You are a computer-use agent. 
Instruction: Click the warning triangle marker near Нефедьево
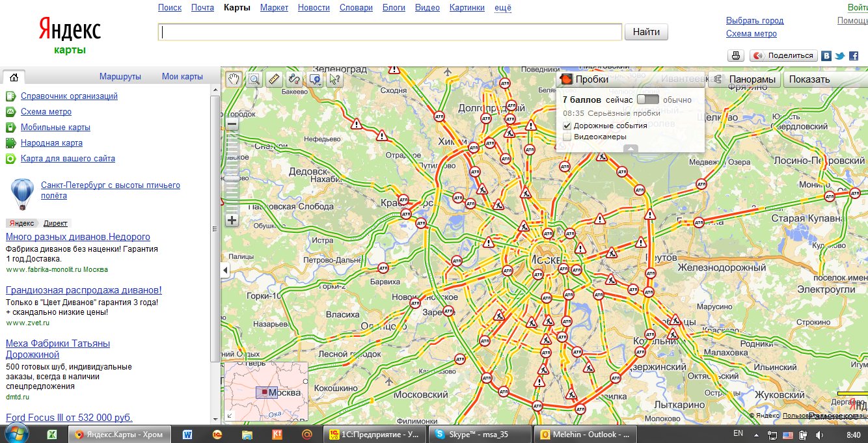tap(356, 124)
